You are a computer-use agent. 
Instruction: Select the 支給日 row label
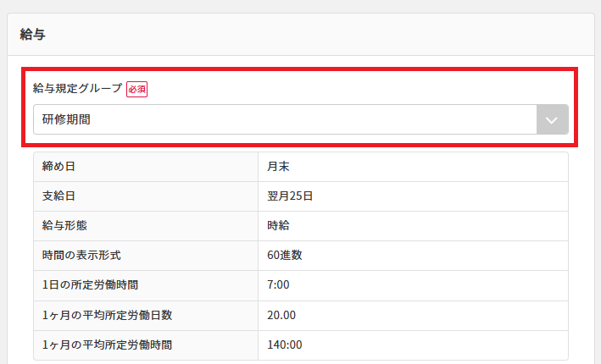[59, 196]
